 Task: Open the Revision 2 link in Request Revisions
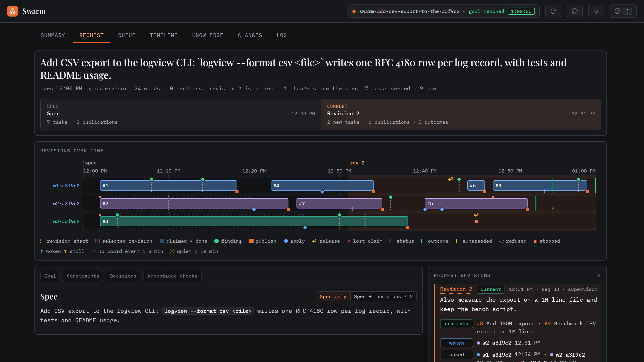456,289
